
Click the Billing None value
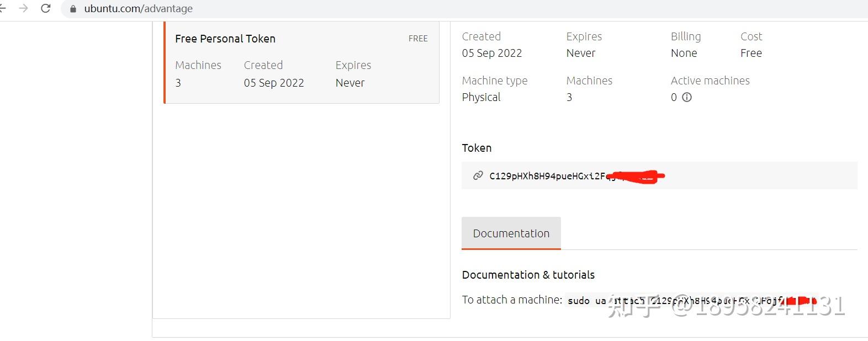point(684,53)
